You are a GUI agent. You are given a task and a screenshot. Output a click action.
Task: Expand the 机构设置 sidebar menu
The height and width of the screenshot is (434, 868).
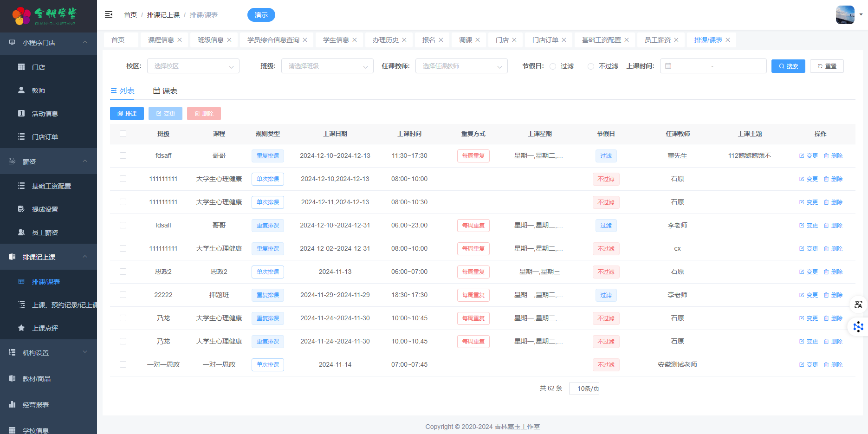click(48, 353)
